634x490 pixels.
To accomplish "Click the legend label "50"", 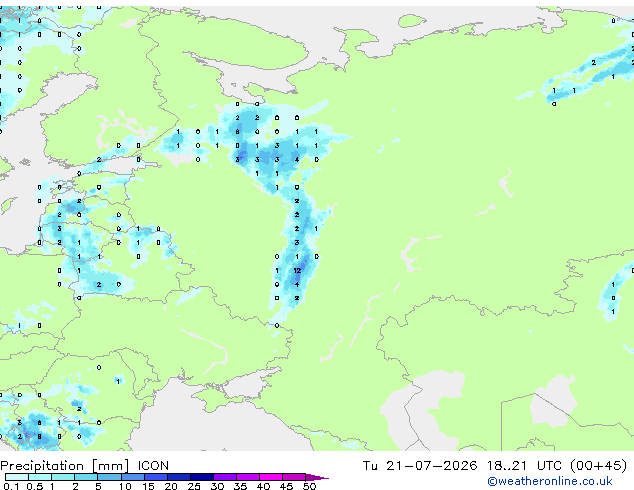I will (x=310, y=486).
